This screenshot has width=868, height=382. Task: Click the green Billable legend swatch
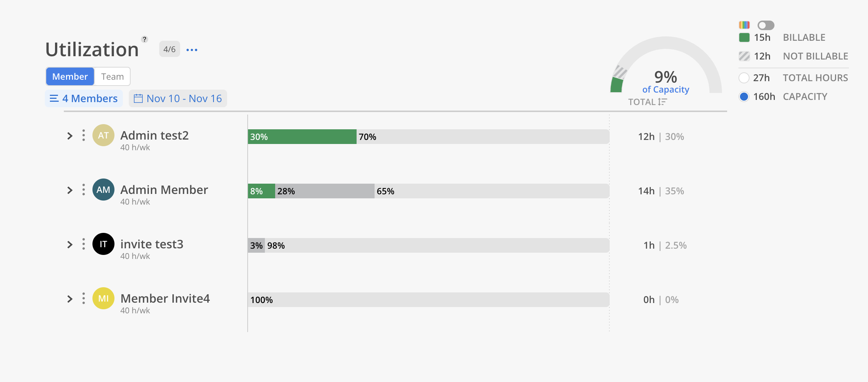744,37
